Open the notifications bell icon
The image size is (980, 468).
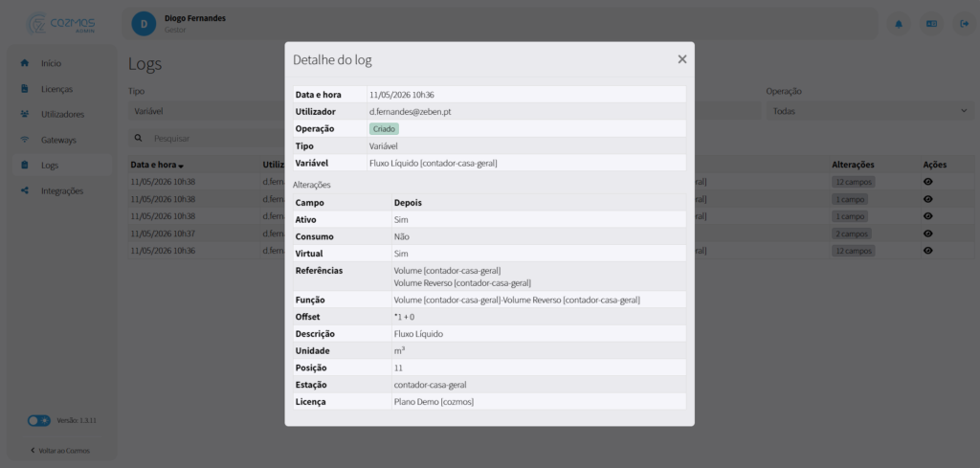(x=899, y=24)
